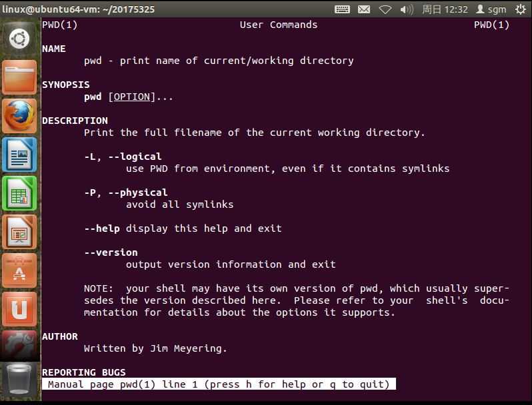Open System Settings gear-and-wrench icon
532x405 pixels.
tap(19, 346)
